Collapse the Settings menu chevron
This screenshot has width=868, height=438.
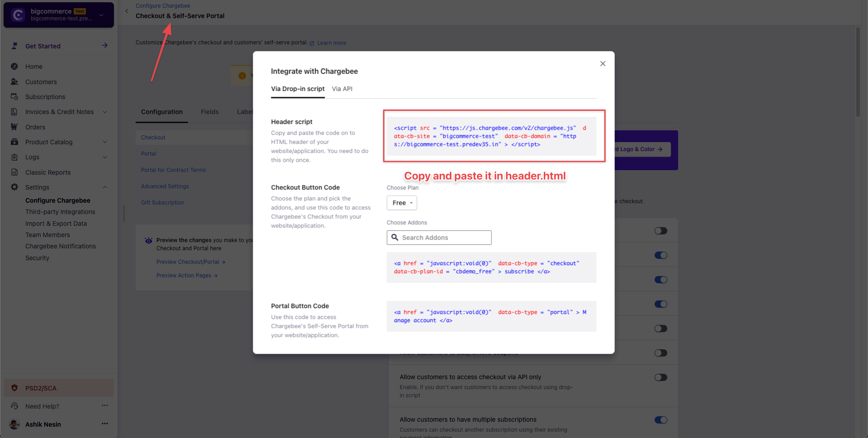105,187
